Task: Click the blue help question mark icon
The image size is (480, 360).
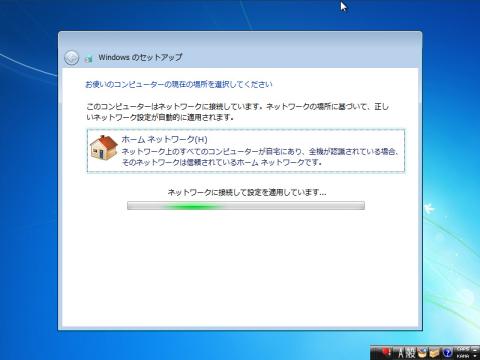Action: click(x=447, y=353)
